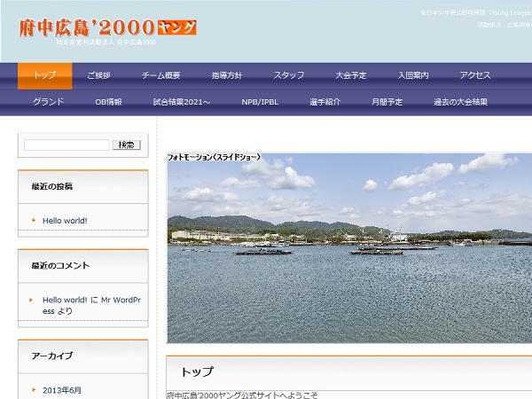Focus the sidebar search input field

[x=66, y=145]
